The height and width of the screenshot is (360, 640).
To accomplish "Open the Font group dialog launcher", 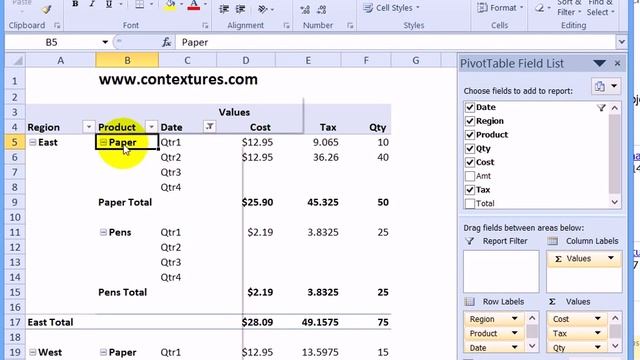I will pyautogui.click(x=205, y=26).
